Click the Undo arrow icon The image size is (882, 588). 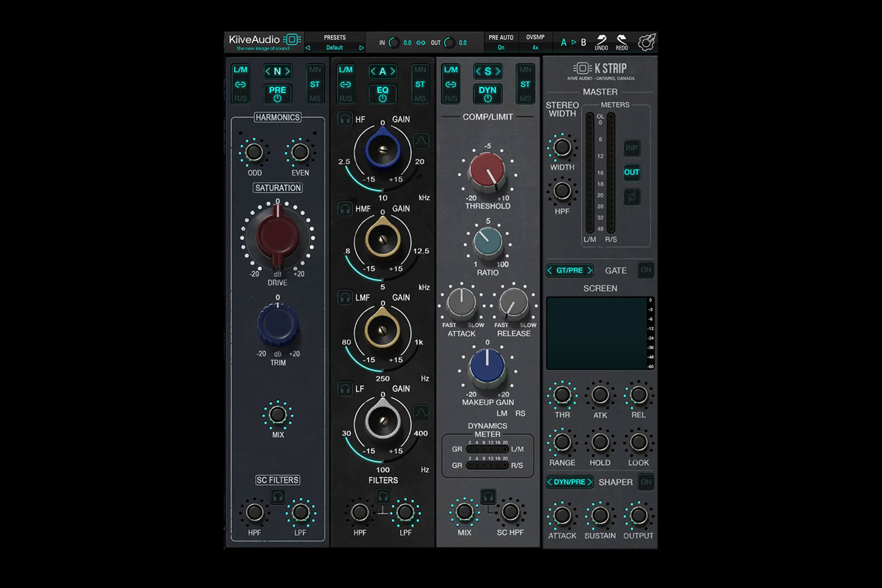(601, 39)
